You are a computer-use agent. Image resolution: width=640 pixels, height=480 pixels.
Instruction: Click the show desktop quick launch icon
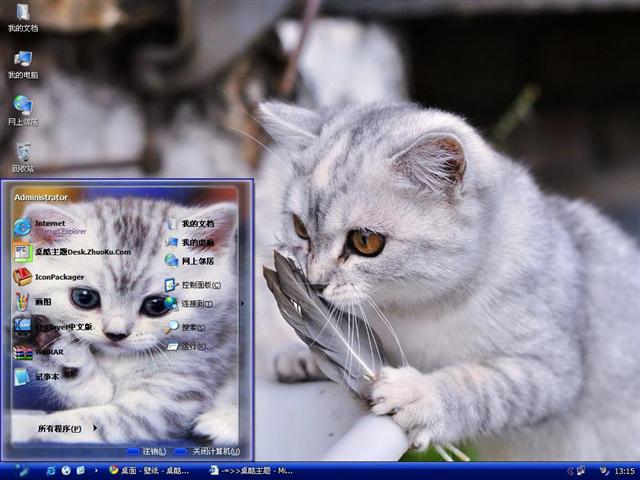81,471
